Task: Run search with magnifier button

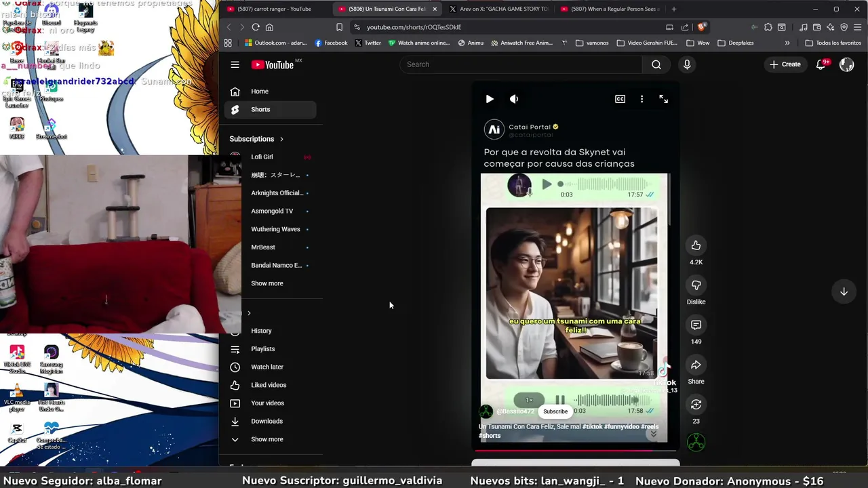Action: (x=656, y=64)
